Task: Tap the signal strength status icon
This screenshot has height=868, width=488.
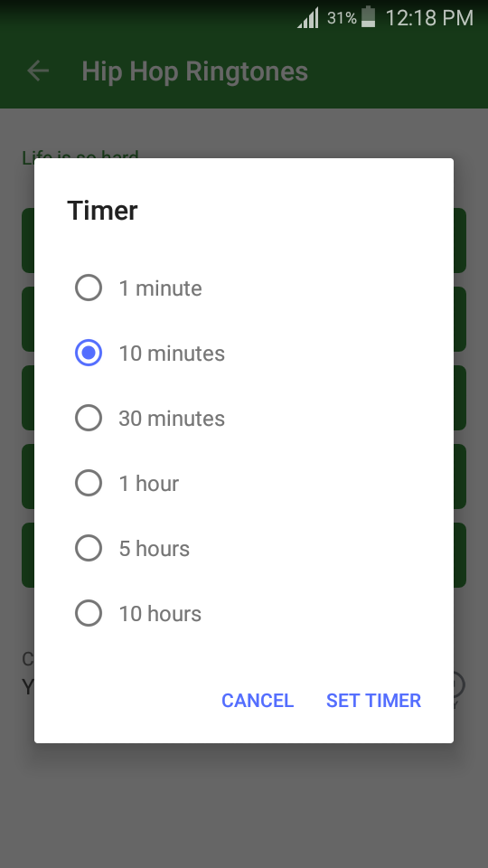Action: (308, 18)
